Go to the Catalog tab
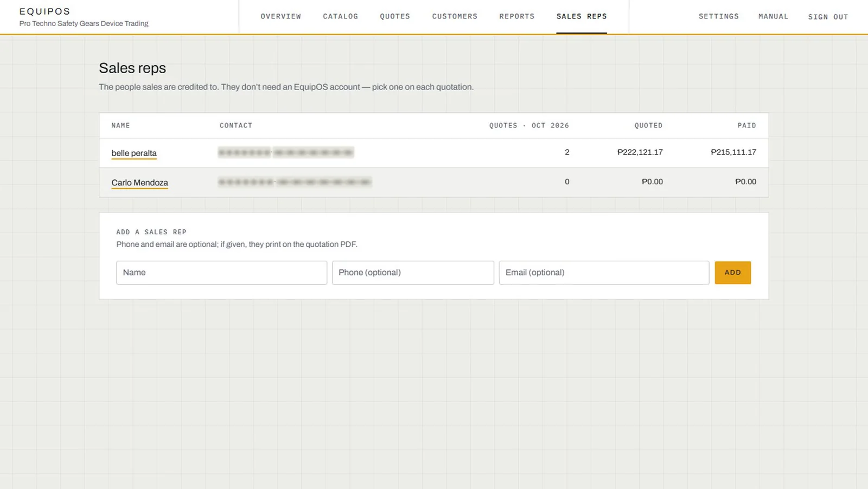Screen dimensions: 868x489 340,16
